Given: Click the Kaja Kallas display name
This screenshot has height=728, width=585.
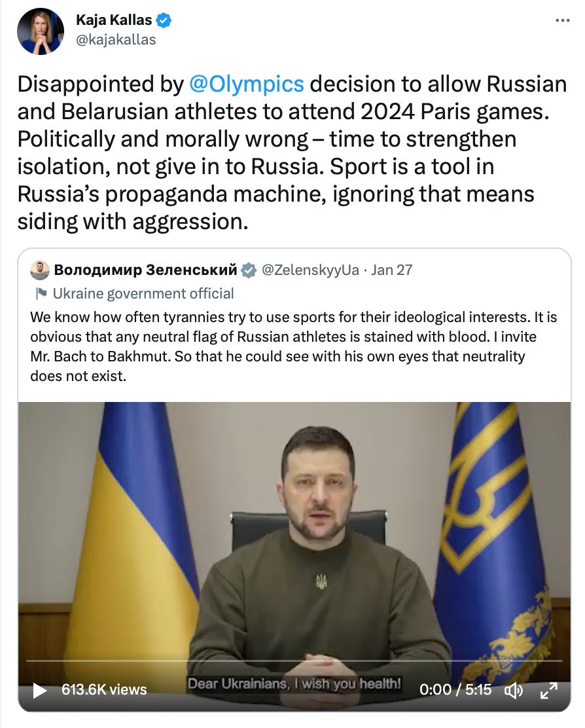Looking at the screenshot, I should pyautogui.click(x=114, y=20).
